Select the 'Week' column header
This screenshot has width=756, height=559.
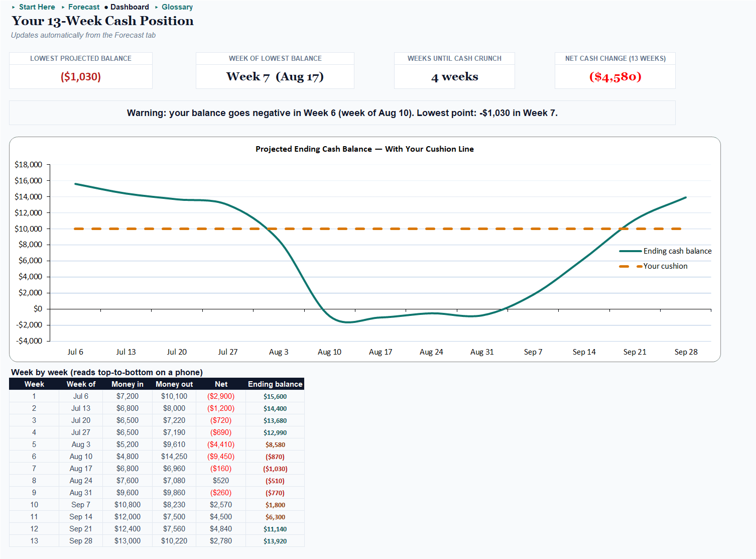[x=34, y=384]
